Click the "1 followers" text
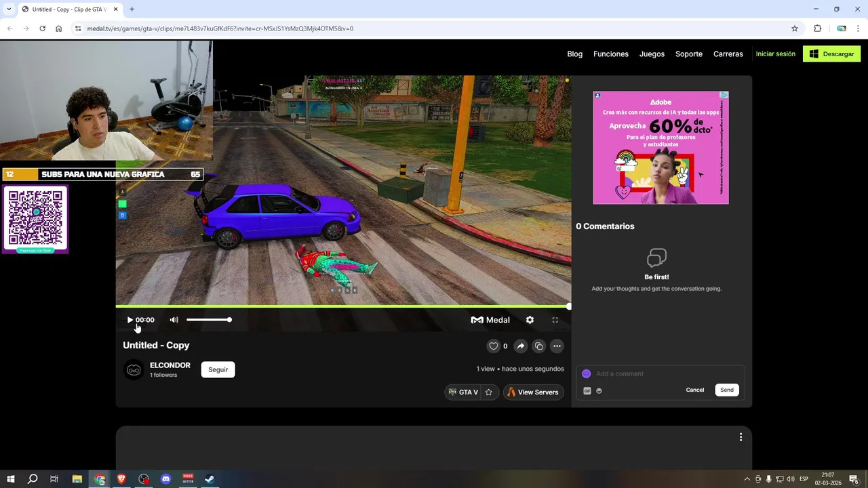The image size is (868, 488). coord(163,375)
